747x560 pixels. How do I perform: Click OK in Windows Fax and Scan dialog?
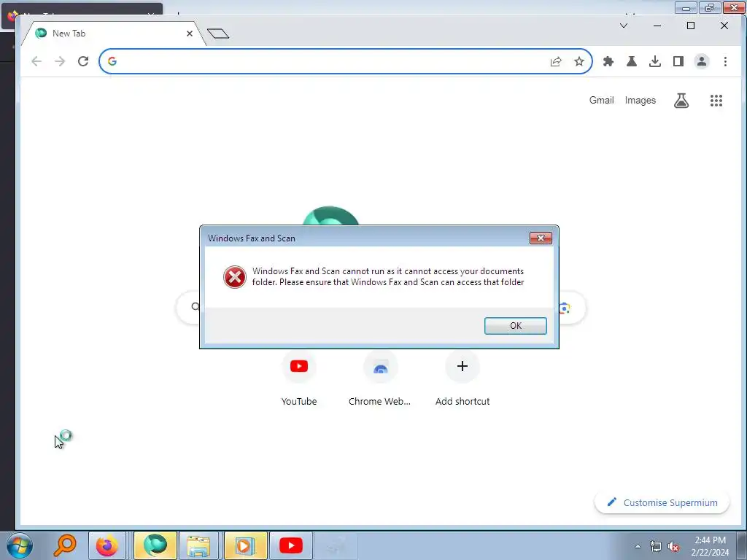[x=516, y=326]
